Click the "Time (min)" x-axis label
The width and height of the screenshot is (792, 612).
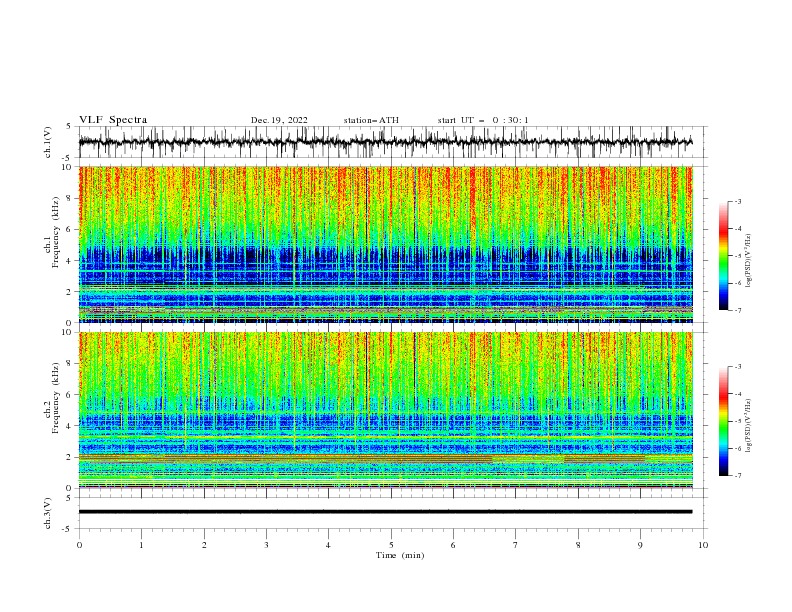coord(400,555)
